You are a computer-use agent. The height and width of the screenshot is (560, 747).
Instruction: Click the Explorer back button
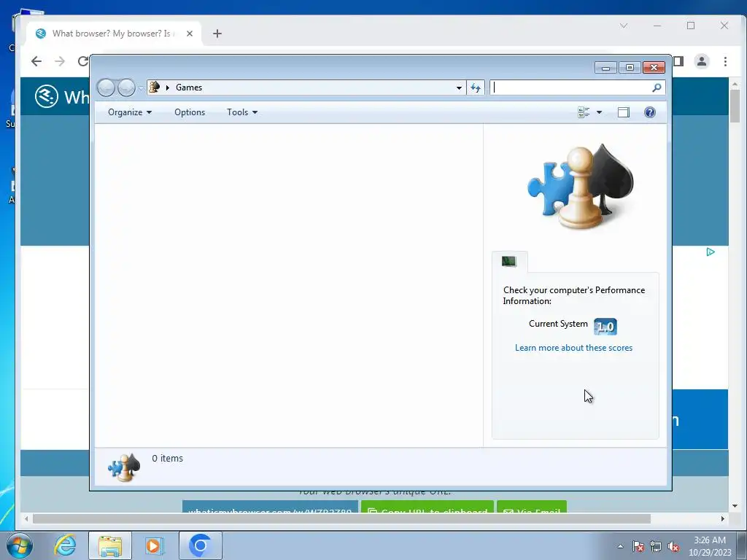[106, 87]
